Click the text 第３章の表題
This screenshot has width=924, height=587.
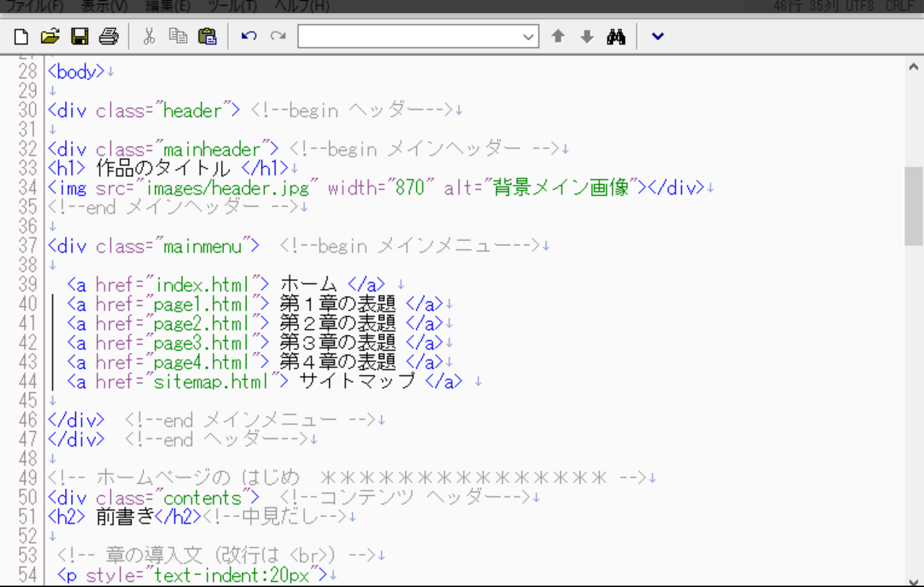pyautogui.click(x=337, y=343)
